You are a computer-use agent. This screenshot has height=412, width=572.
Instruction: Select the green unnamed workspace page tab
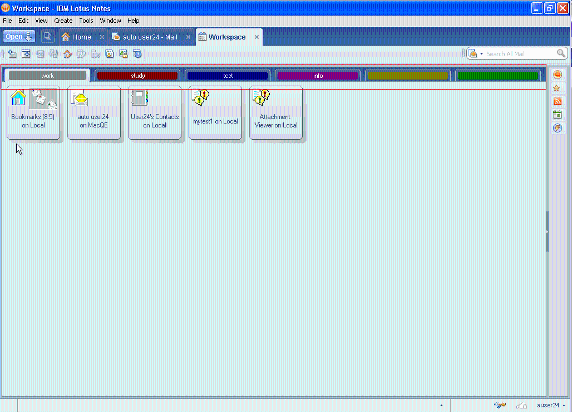498,76
